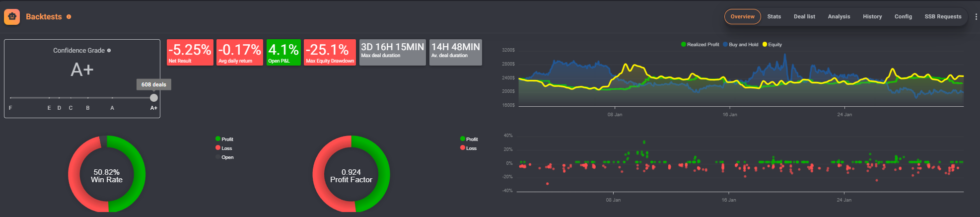Image resolution: width=980 pixels, height=217 pixels.
Task: Open the Config tab
Action: point(903,17)
